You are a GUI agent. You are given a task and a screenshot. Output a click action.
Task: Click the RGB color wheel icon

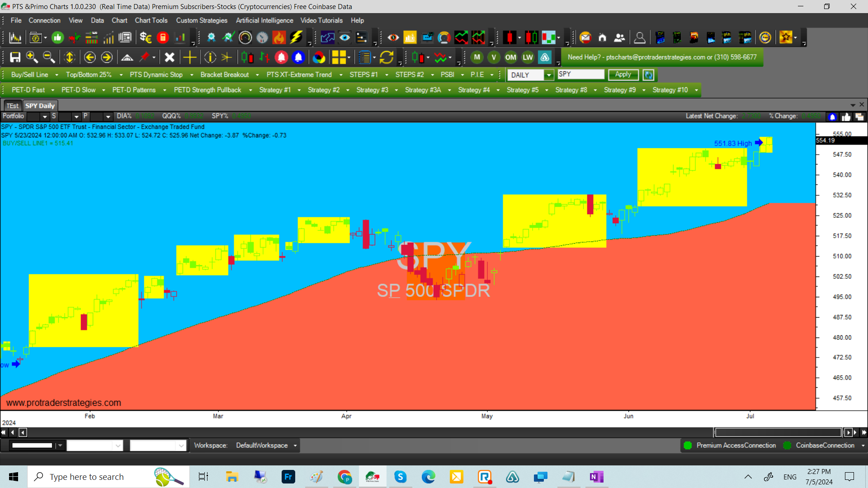[x=319, y=57]
